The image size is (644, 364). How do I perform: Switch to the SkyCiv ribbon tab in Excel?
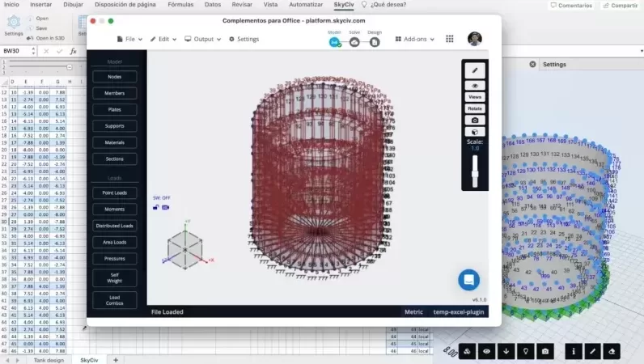pos(344,5)
